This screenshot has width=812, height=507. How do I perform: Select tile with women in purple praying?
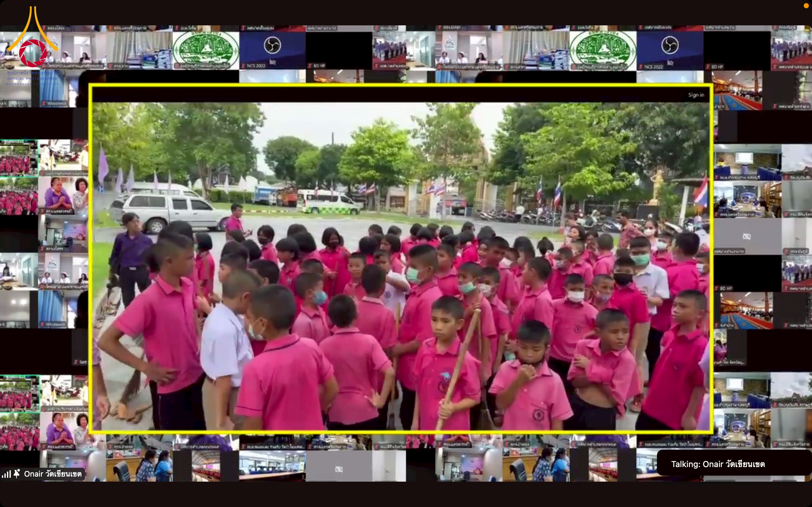pos(63,196)
